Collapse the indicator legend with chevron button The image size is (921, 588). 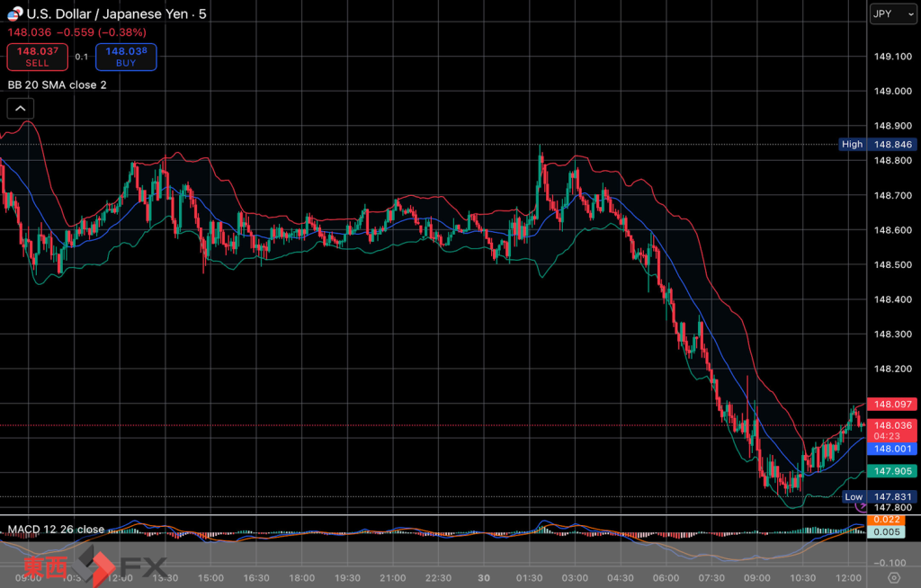(20, 109)
